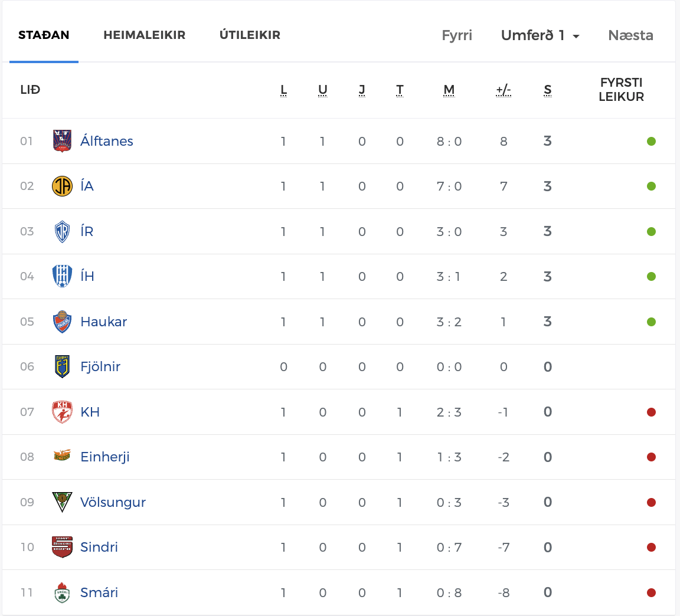680x616 pixels.
Task: Go to Næsta round
Action: [x=630, y=35]
